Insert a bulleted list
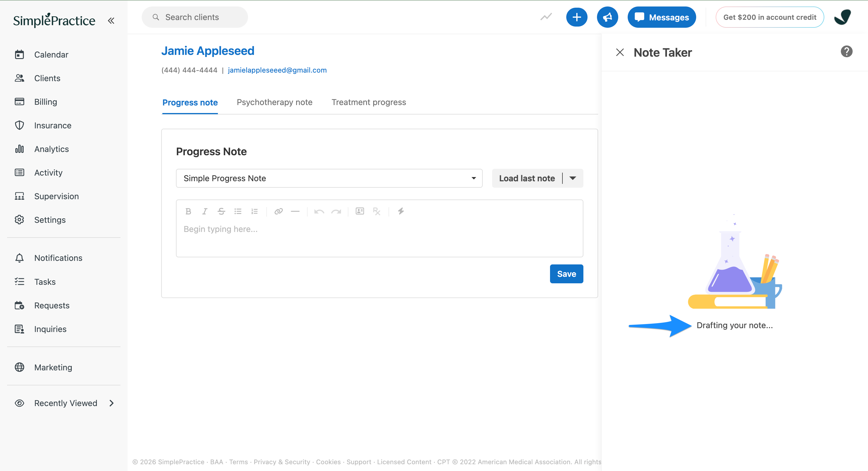 (238, 211)
